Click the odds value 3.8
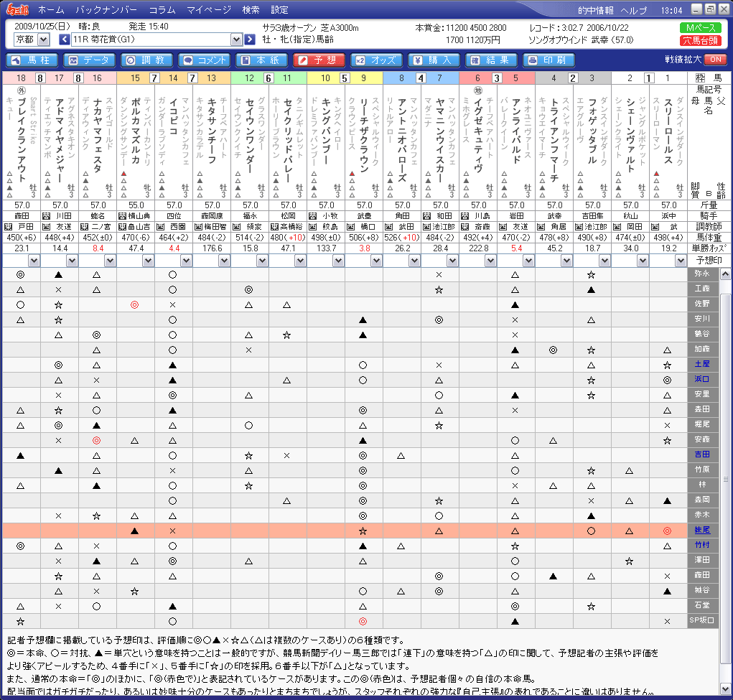This screenshot has width=733, height=700. pos(365,248)
